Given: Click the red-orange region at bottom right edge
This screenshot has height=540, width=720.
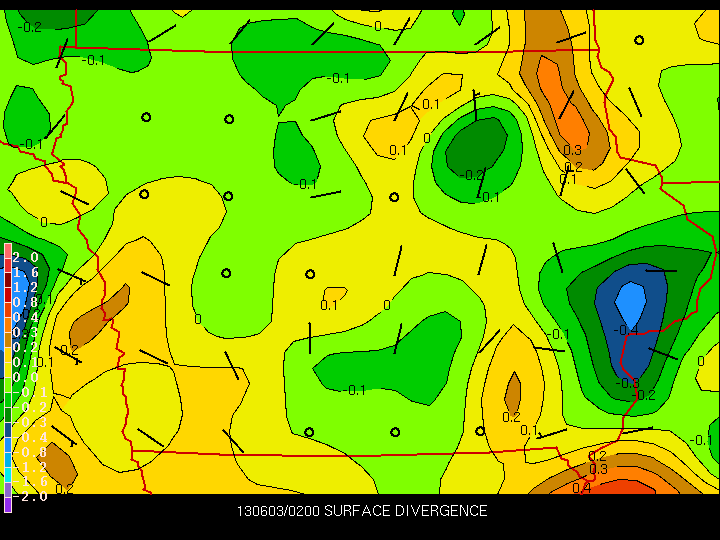Looking at the screenshot, I should tap(624, 487).
